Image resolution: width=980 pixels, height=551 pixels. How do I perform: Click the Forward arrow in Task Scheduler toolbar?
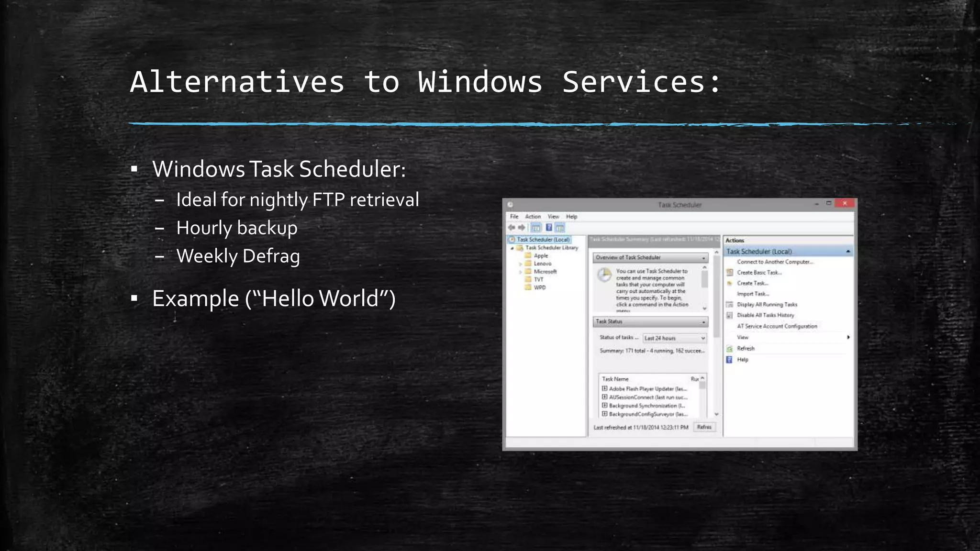coord(522,228)
